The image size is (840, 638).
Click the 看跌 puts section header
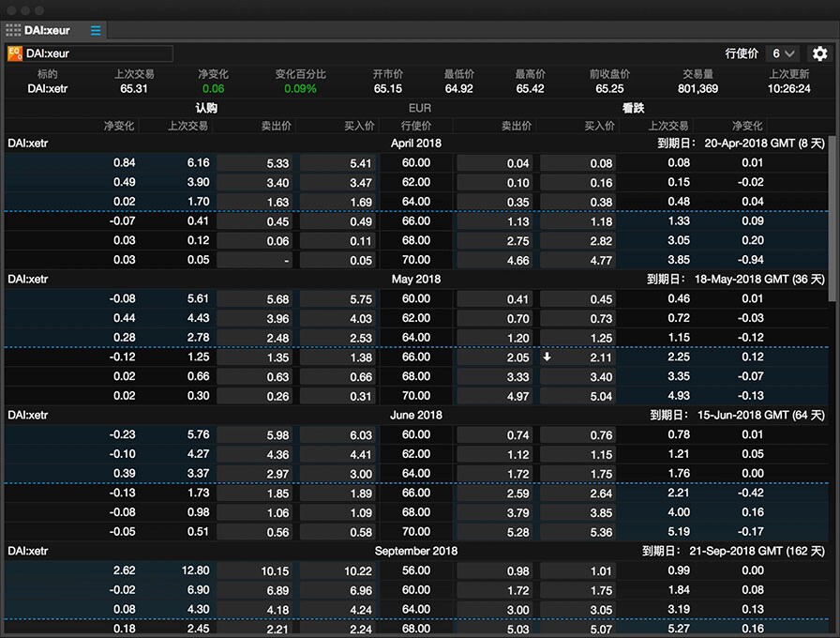(632, 108)
